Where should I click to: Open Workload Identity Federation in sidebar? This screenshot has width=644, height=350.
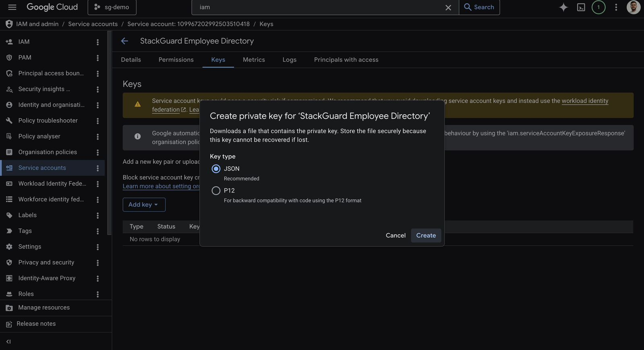(x=52, y=184)
